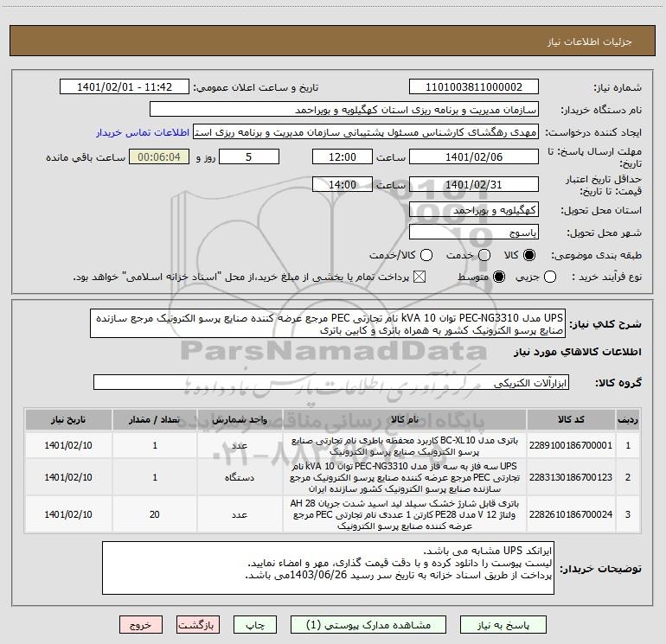Click the واحد شمارش column header
The height and width of the screenshot is (644, 666).
tap(240, 419)
